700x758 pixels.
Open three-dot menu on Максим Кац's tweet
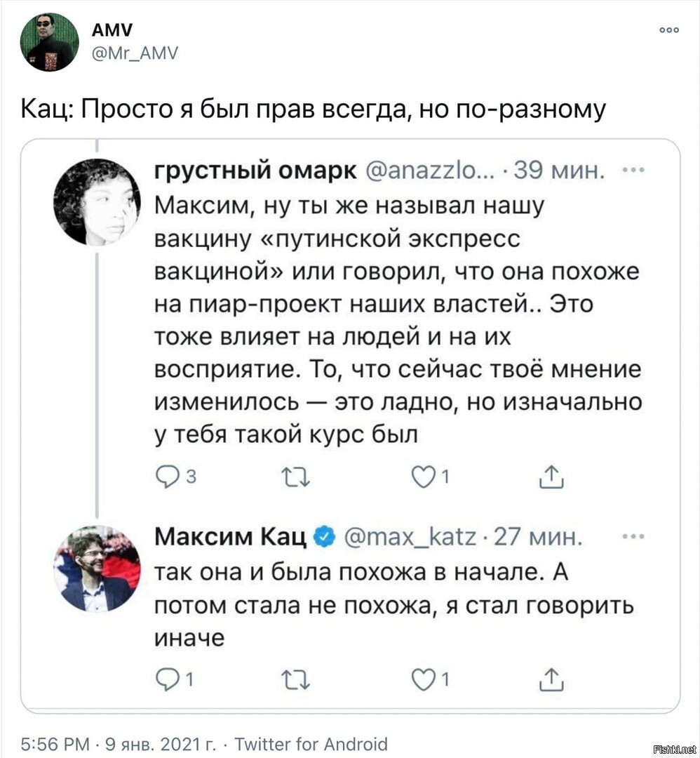[x=633, y=536]
